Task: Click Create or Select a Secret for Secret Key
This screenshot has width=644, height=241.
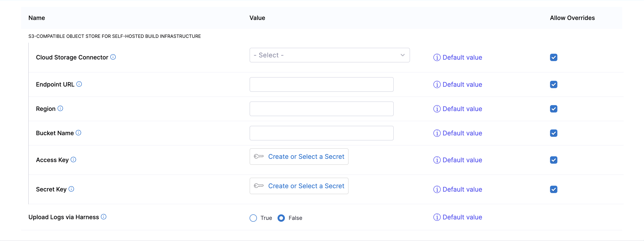Action: (306, 186)
